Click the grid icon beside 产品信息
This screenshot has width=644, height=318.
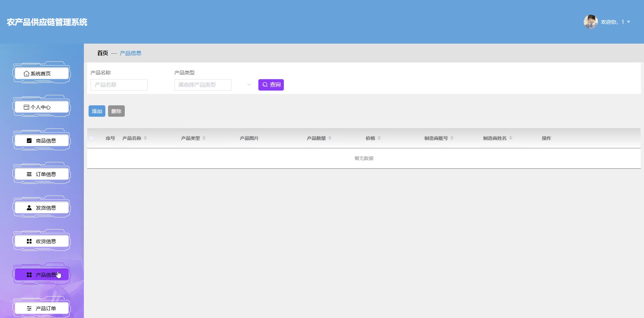(29, 275)
